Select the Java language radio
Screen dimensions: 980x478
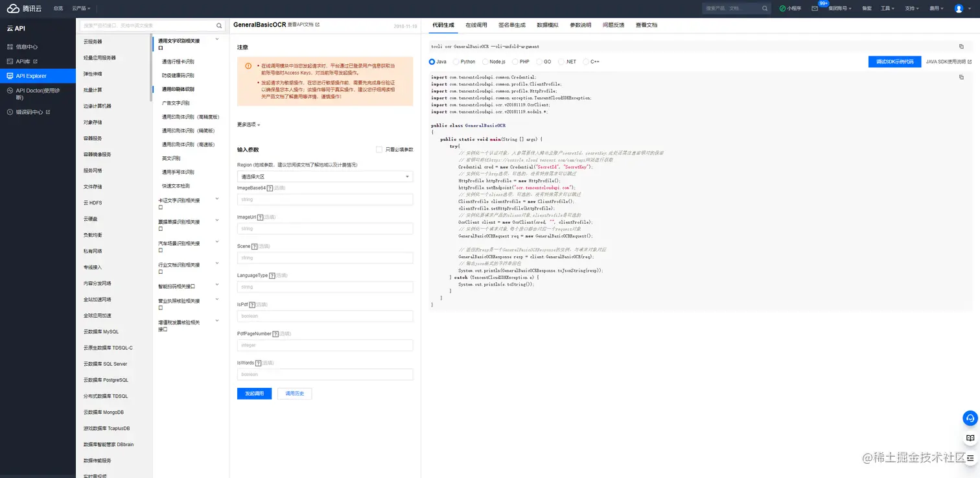(432, 62)
